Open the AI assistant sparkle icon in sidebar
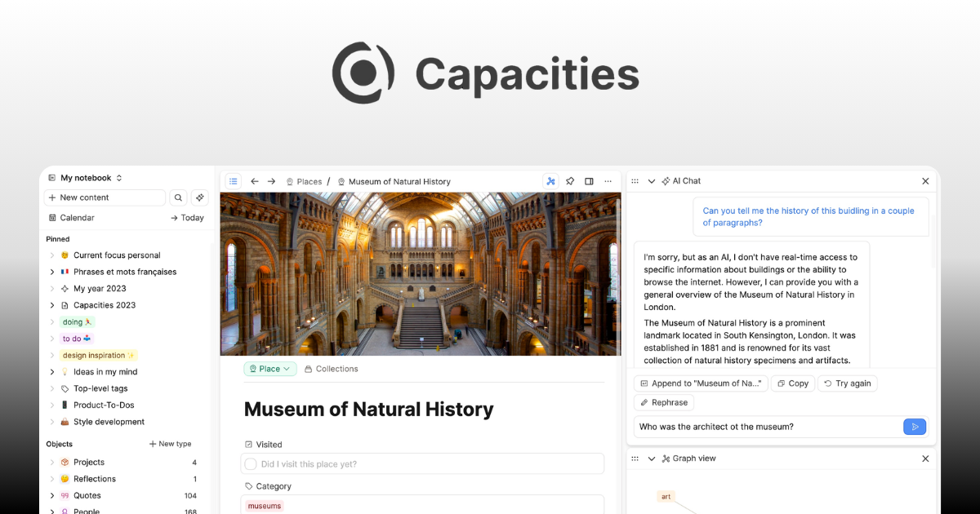The height and width of the screenshot is (514, 980). (200, 197)
